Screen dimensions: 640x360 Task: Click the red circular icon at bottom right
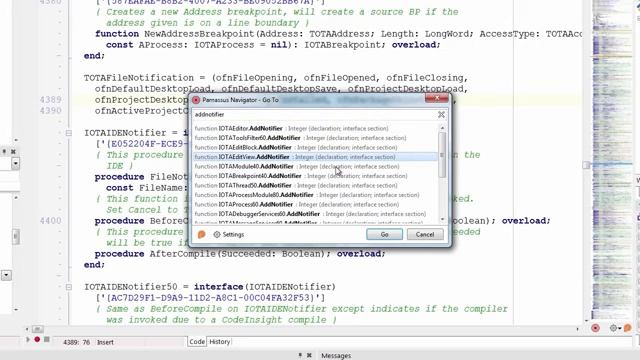pos(596,328)
